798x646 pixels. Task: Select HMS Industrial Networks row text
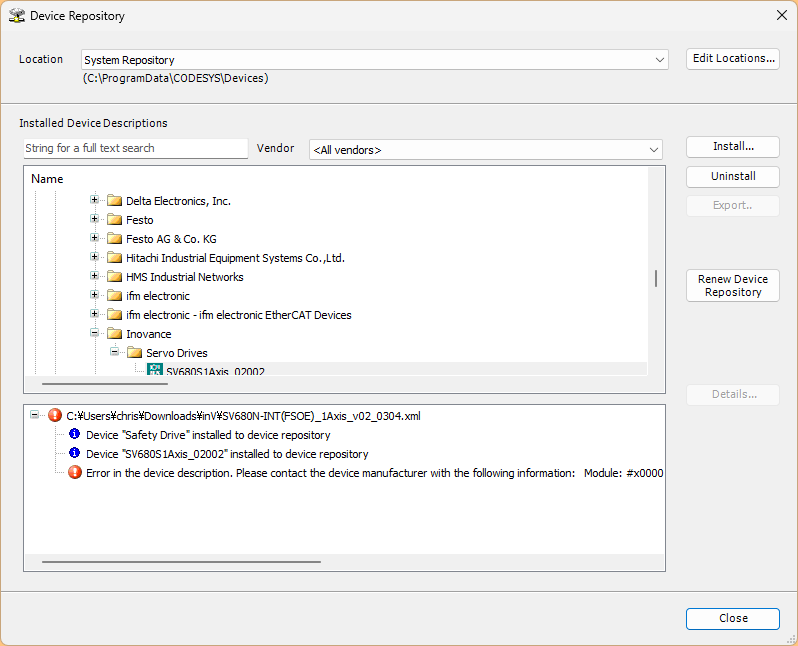pos(185,277)
